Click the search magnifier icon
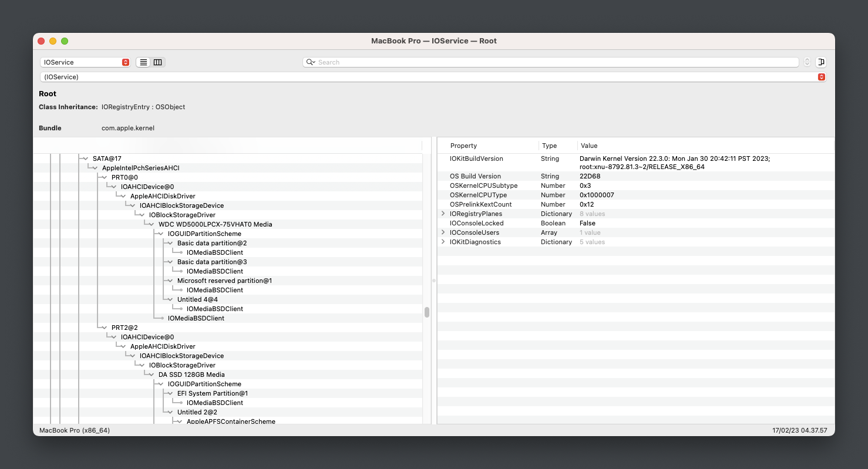Screen dimensions: 868x469 (x=310, y=62)
